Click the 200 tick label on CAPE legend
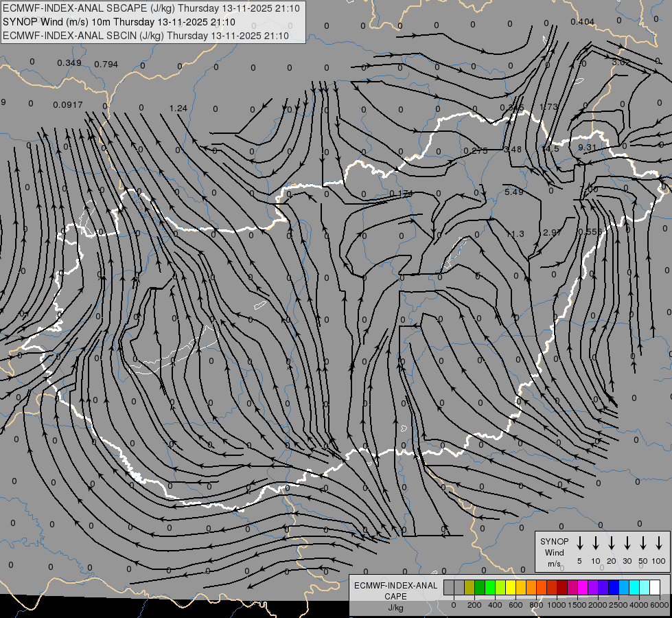The height and width of the screenshot is (618, 672). [474, 605]
